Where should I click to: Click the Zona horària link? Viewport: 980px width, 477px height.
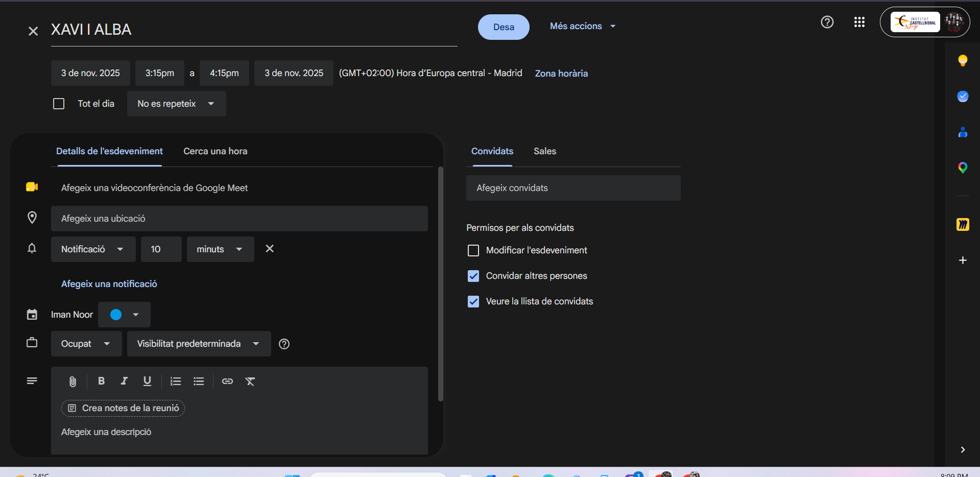(x=561, y=74)
